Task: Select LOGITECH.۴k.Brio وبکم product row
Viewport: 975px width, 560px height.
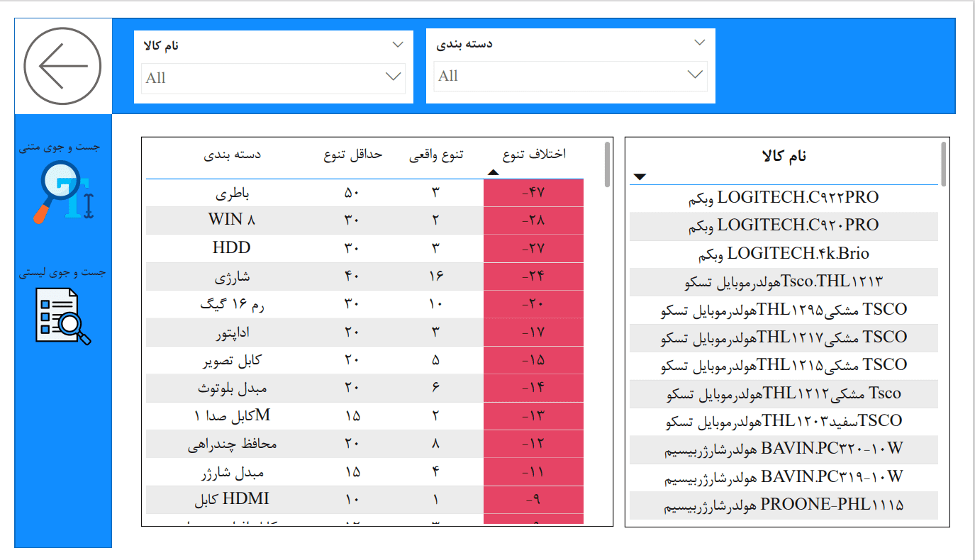Action: (784, 254)
